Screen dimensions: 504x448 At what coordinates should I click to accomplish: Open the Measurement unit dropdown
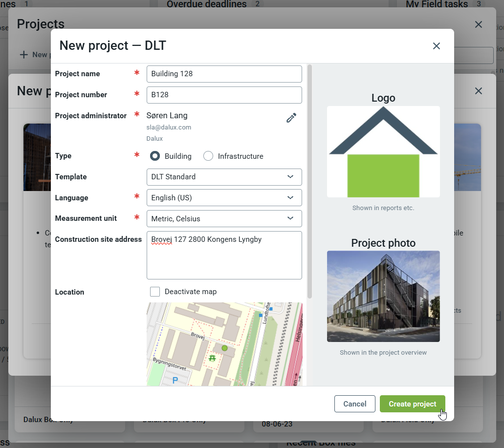[224, 218]
